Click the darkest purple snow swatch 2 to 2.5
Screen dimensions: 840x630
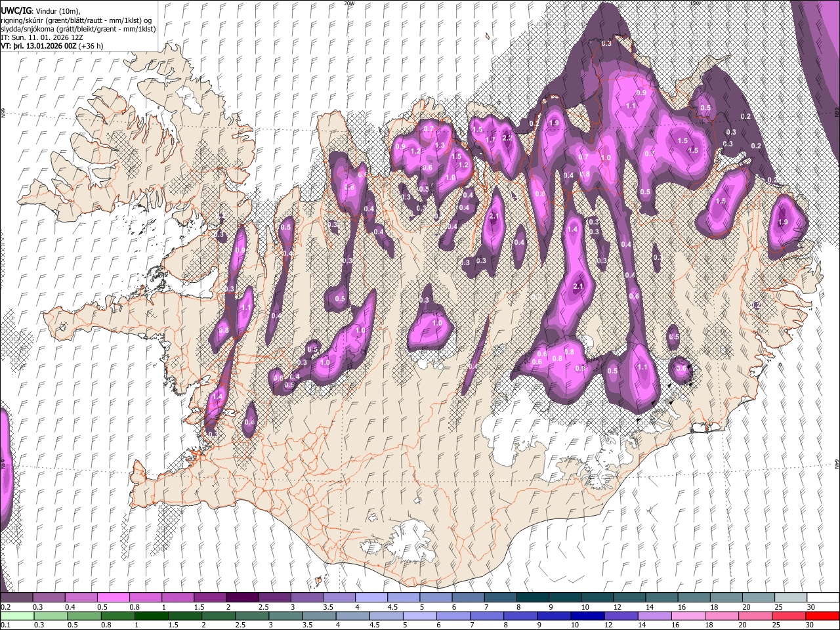(241, 597)
